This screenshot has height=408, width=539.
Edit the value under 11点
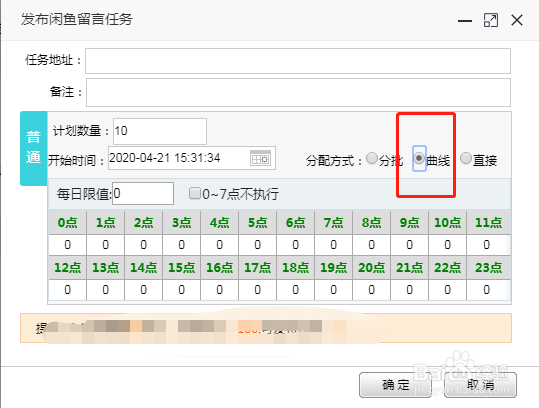point(487,245)
